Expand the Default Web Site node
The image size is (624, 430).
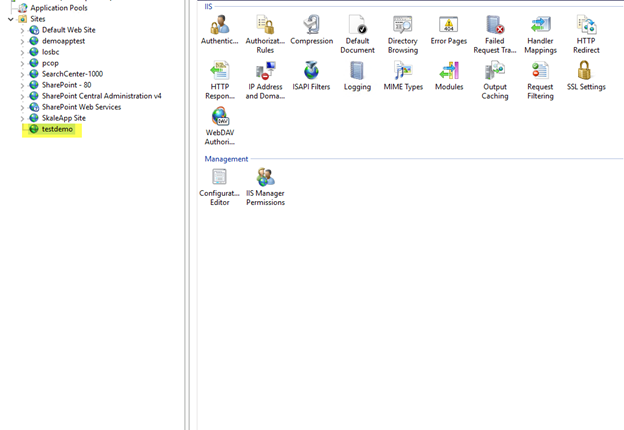[x=22, y=30]
